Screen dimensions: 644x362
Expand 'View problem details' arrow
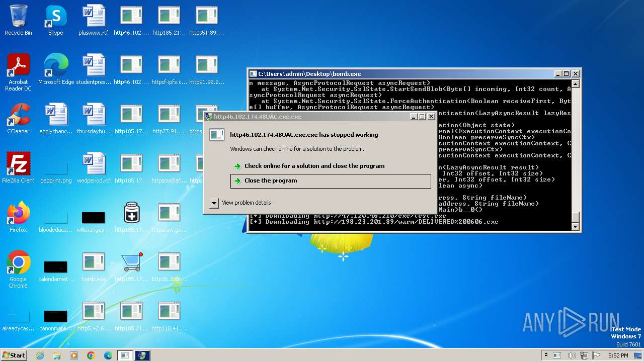click(214, 203)
